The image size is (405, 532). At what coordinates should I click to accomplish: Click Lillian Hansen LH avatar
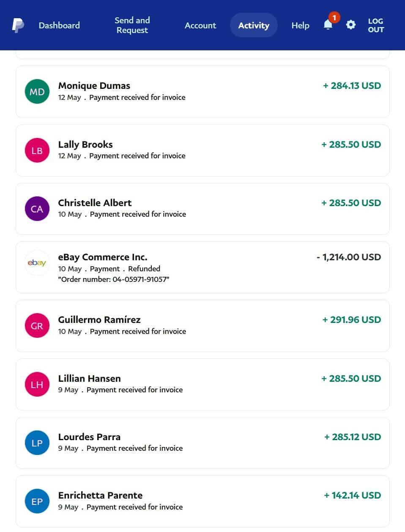pos(37,384)
